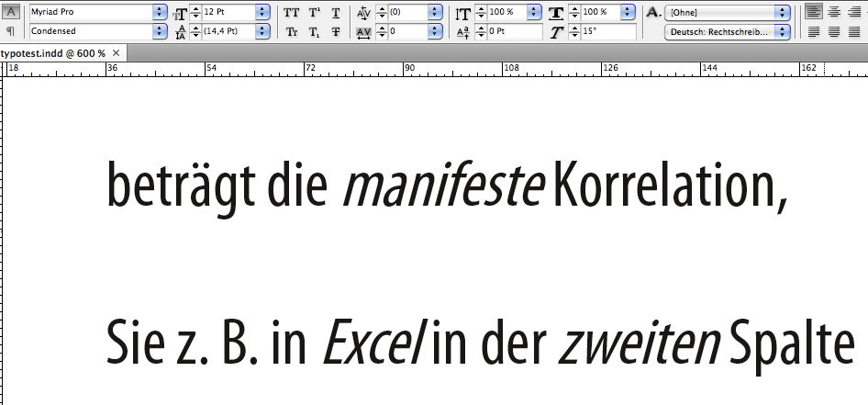Open the Condensed font style dropdown
The width and height of the screenshot is (868, 405).
coord(160,31)
